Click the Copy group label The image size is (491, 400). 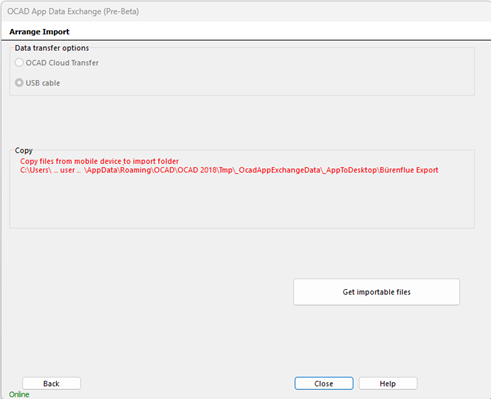point(24,150)
